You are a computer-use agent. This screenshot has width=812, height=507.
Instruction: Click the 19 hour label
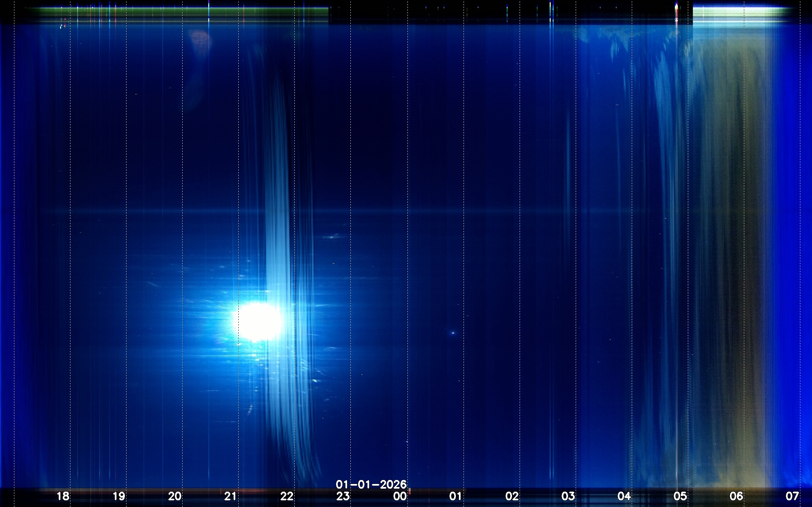click(119, 496)
